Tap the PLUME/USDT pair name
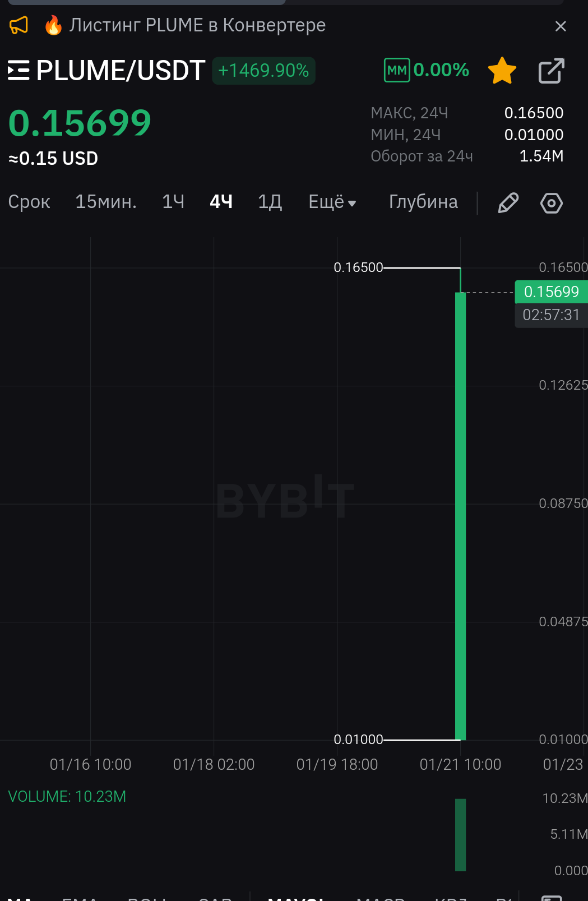The width and height of the screenshot is (588, 901). click(121, 71)
